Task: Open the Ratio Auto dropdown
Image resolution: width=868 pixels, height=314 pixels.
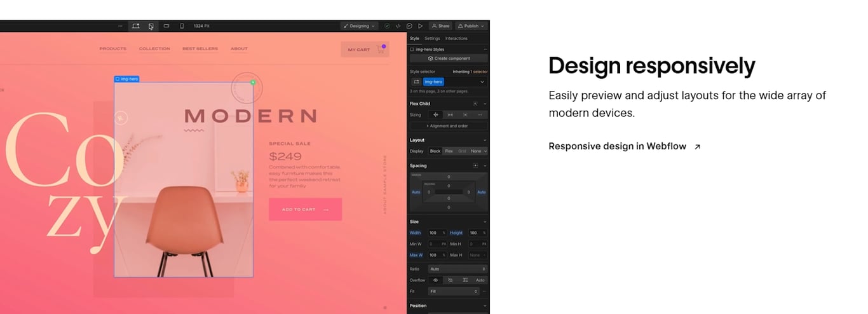Action: tap(458, 269)
